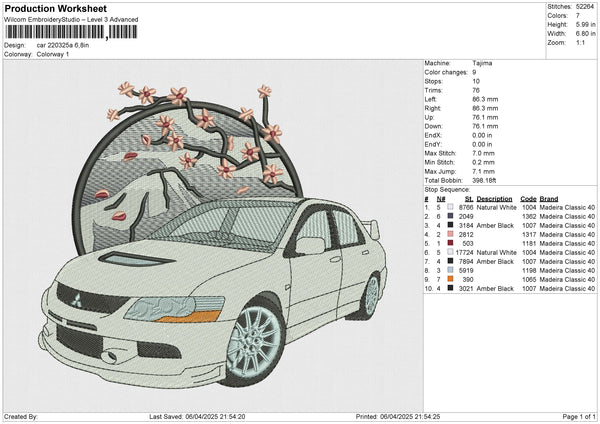
Task: Click the stop 1 Natural White color swatch
Action: point(450,207)
